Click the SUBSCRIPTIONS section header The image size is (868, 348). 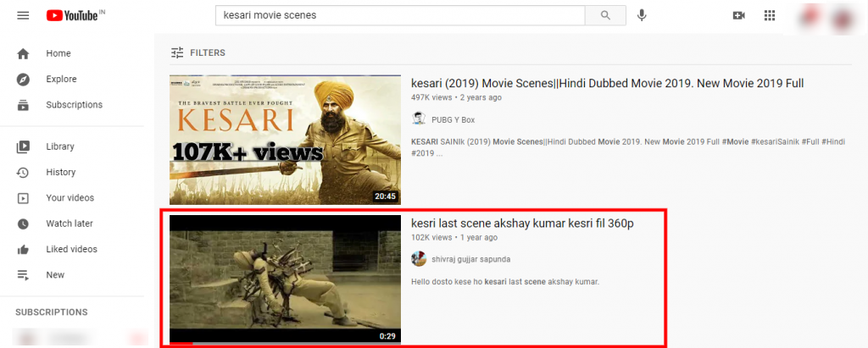(52, 312)
